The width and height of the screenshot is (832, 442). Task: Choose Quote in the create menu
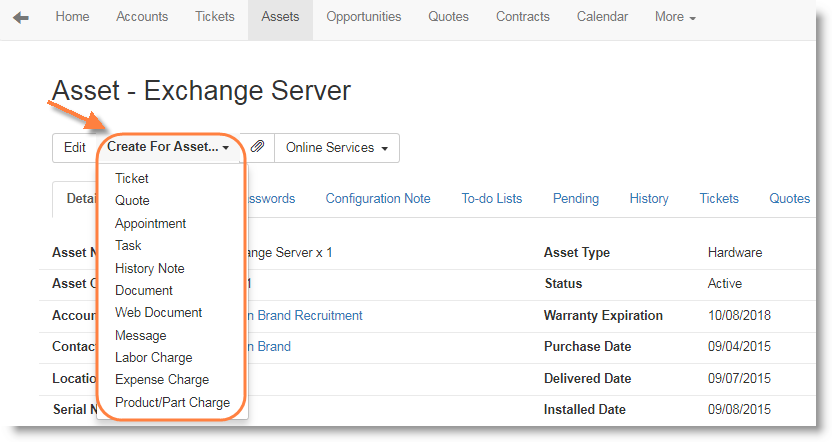pos(132,200)
